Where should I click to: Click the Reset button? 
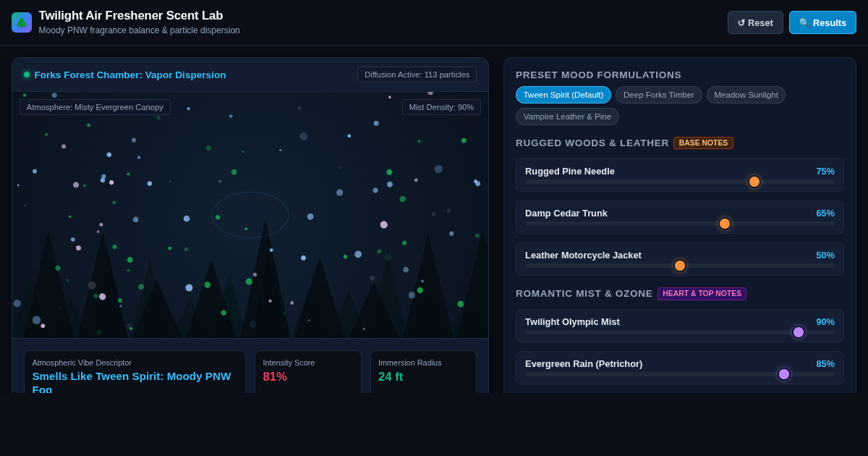coord(755,22)
